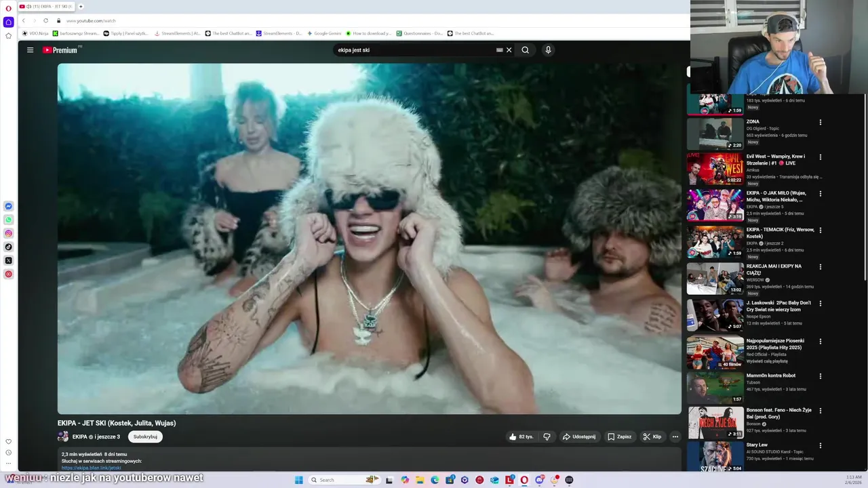Image resolution: width=868 pixels, height=488 pixels.
Task: Reload the page
Action: (x=45, y=20)
